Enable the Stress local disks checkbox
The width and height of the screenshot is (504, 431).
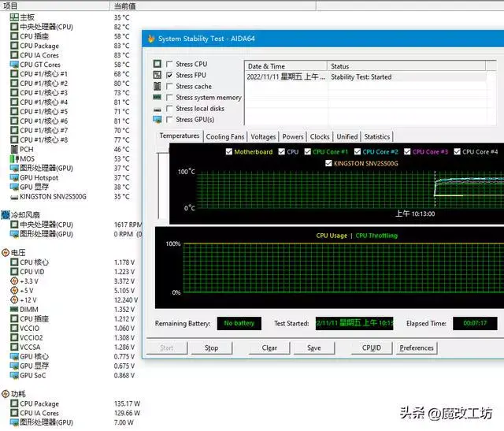169,109
